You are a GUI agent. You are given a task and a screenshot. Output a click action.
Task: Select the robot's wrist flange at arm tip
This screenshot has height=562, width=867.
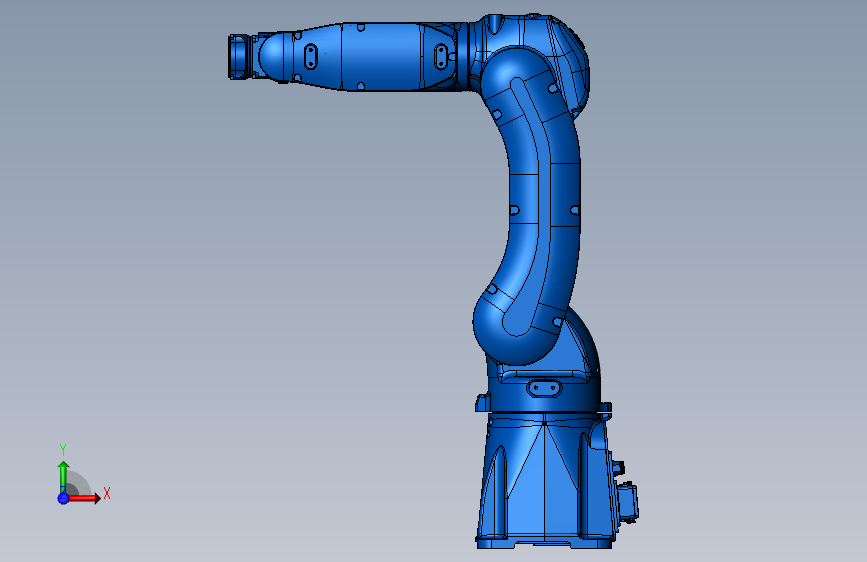tap(239, 56)
